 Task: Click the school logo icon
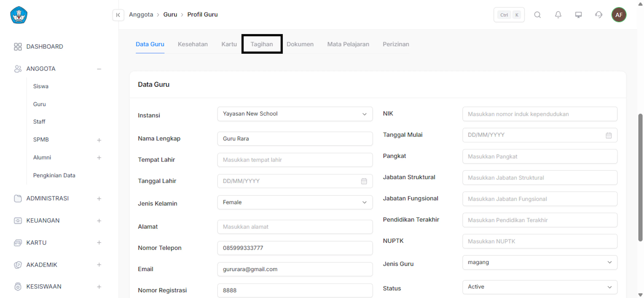19,15
